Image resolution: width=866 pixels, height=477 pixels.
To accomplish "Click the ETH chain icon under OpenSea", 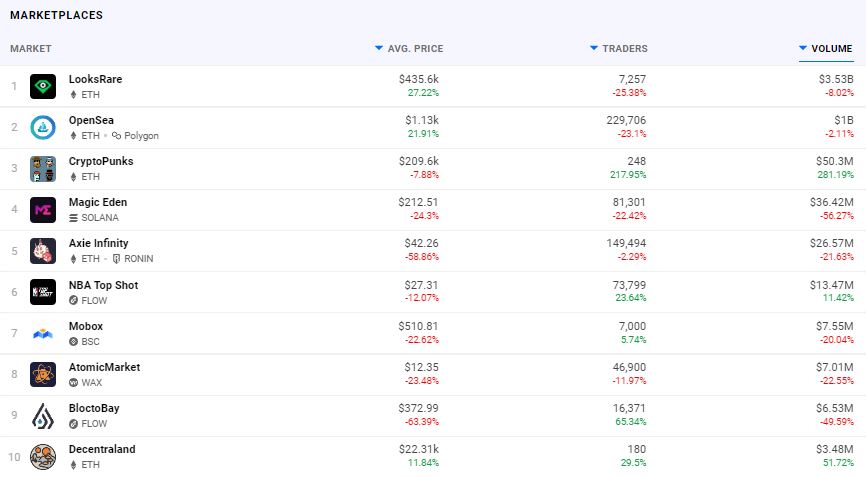I will point(73,135).
